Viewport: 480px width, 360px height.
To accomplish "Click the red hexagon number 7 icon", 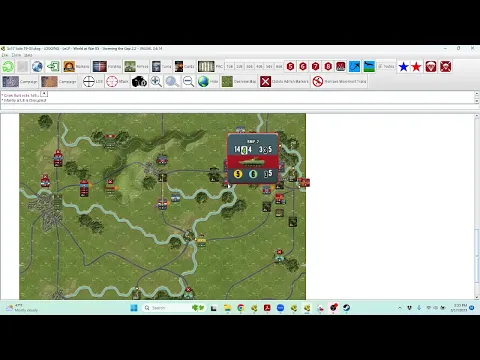I will pyautogui.click(x=315, y=66).
